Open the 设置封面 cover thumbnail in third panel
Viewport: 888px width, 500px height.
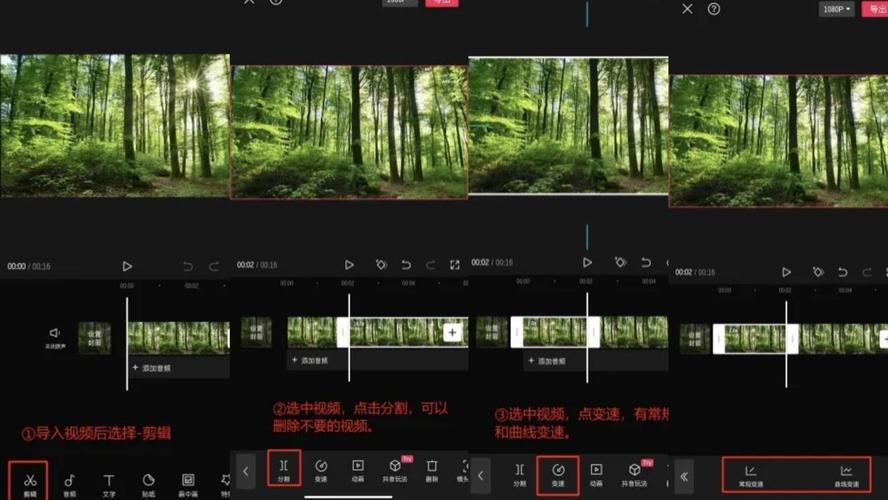[492, 332]
